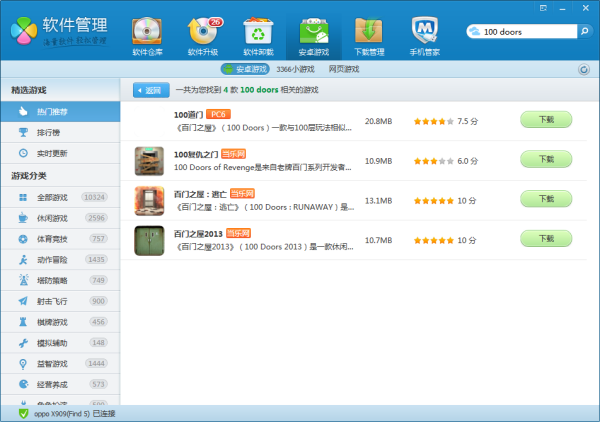Select 排行榜 label in the sidebar
Screen dimensions: 600x422
click(x=48, y=133)
